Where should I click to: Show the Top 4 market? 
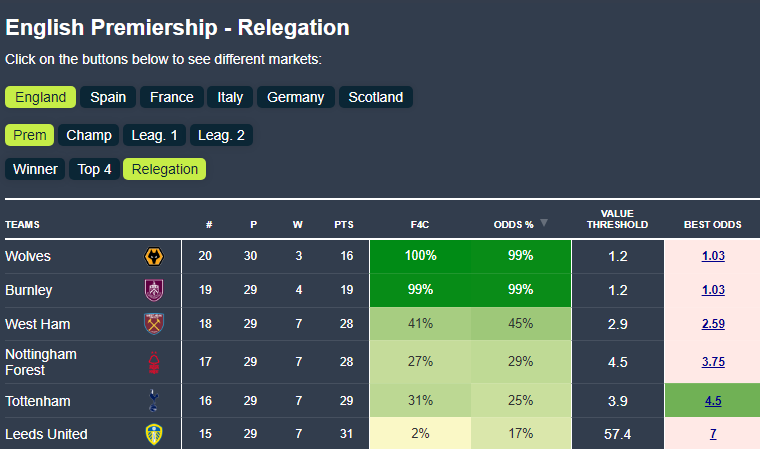click(x=95, y=169)
